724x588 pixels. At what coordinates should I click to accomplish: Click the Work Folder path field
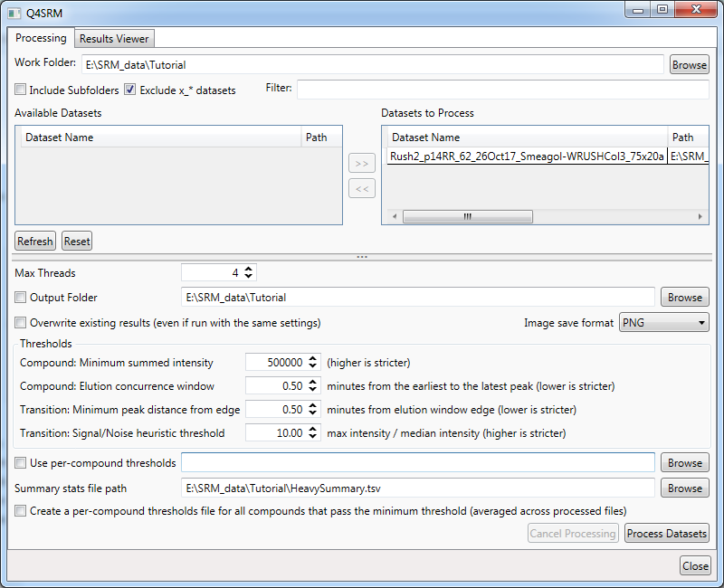pos(373,64)
